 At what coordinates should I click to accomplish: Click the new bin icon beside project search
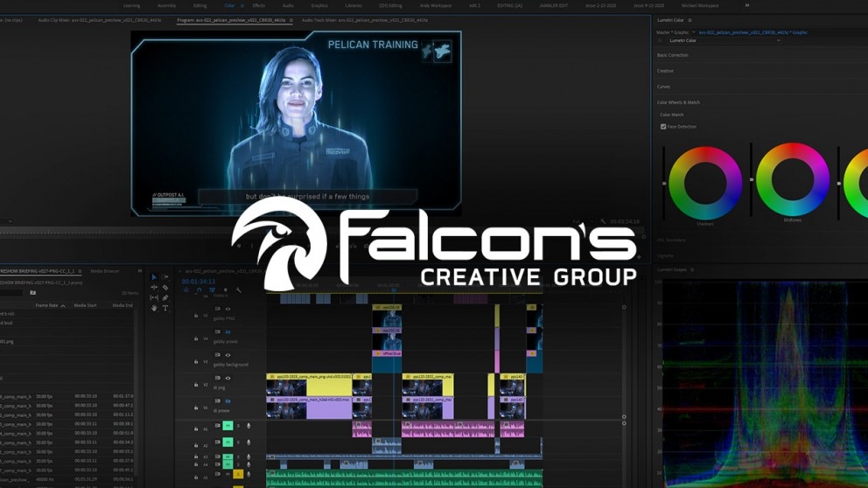[x=32, y=293]
